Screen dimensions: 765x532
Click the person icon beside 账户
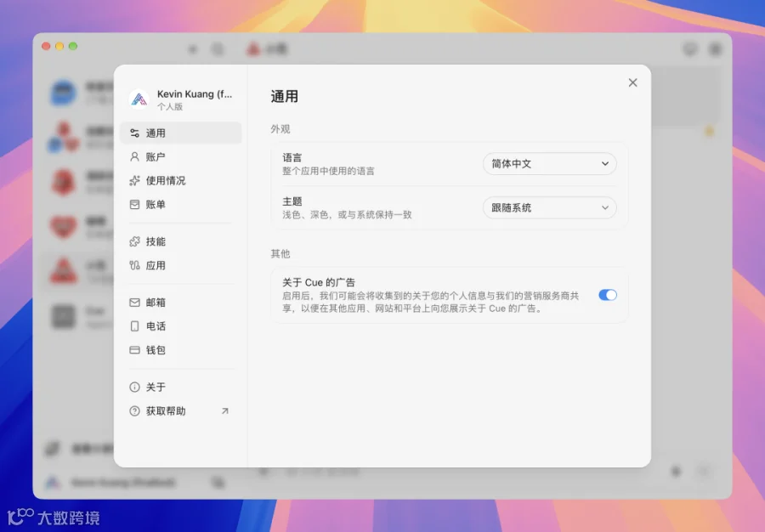(x=134, y=157)
